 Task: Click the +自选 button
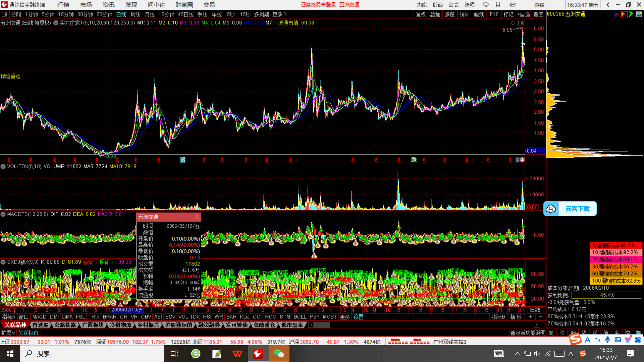tap(524, 14)
